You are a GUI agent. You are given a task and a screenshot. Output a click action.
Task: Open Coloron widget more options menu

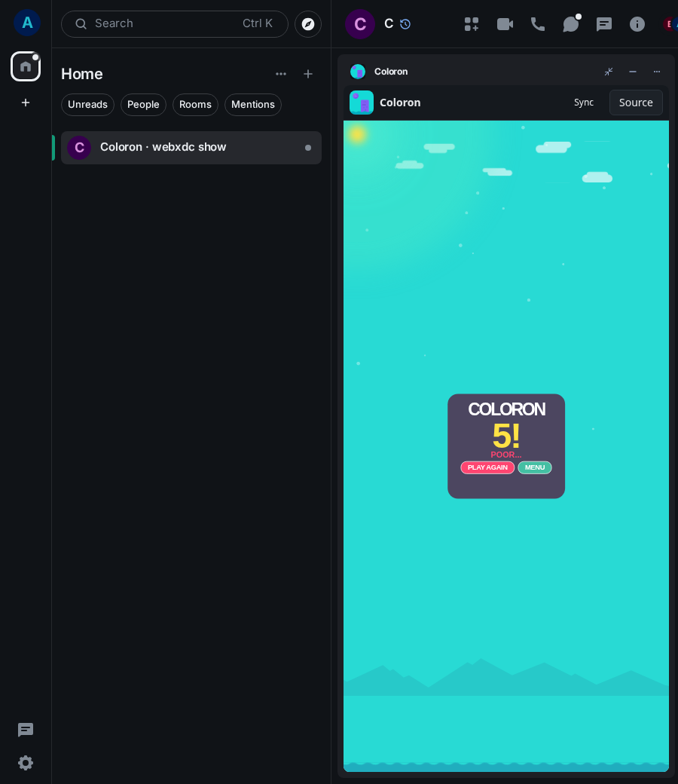[x=656, y=72]
